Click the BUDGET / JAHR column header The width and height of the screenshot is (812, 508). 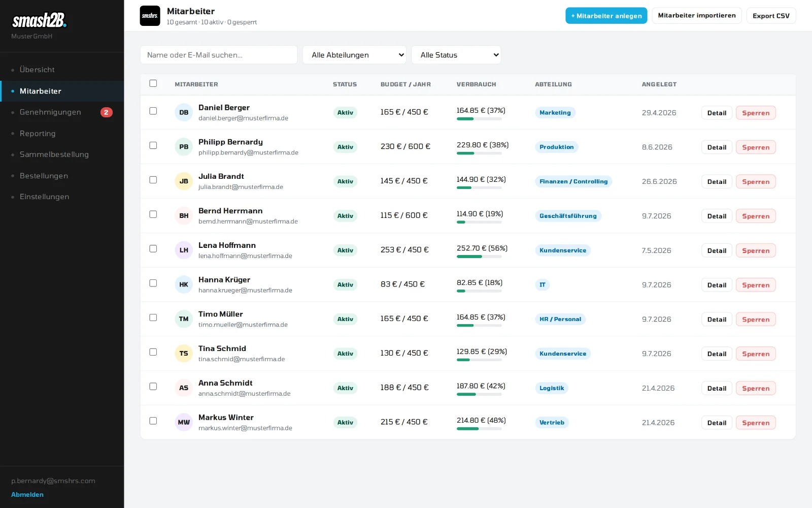[405, 84]
